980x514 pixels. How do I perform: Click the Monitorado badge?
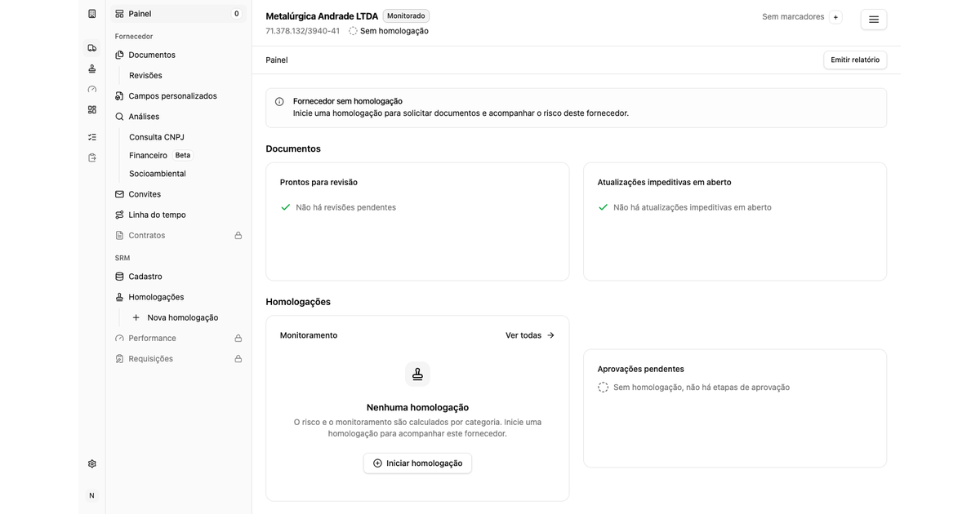406,16
